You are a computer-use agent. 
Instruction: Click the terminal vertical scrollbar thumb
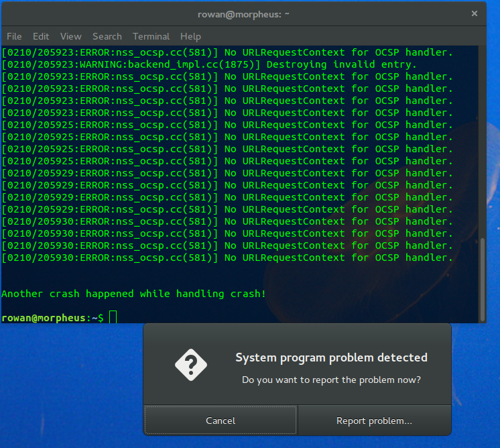tap(483, 280)
